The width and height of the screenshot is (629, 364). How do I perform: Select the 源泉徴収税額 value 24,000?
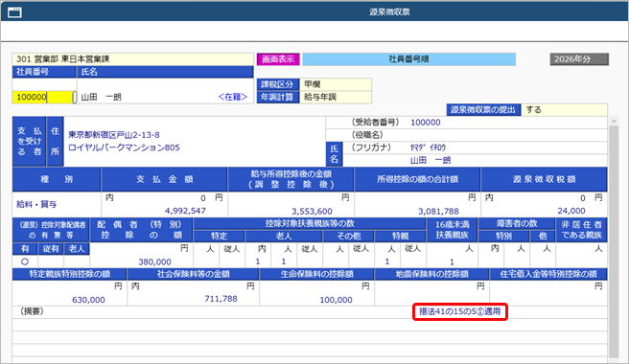571,211
